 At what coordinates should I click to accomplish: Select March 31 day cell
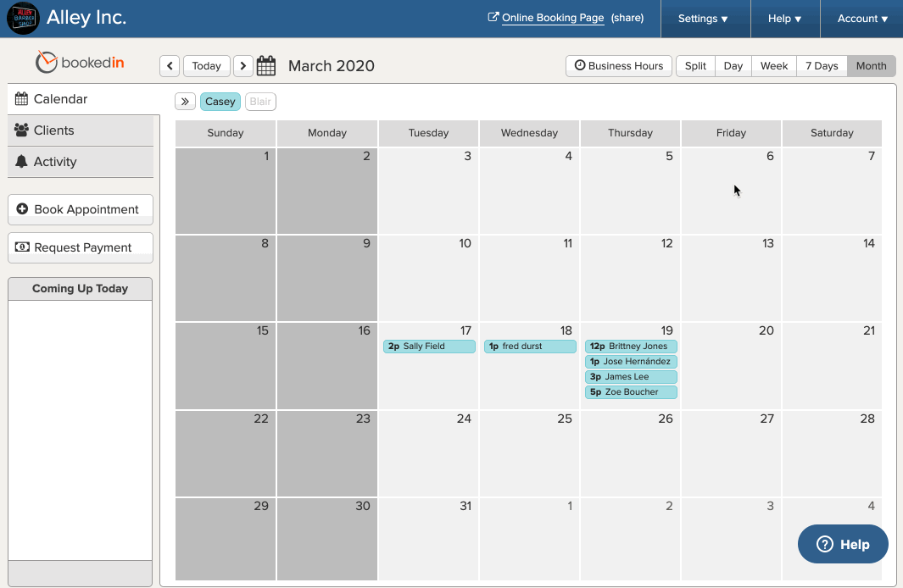pos(428,540)
